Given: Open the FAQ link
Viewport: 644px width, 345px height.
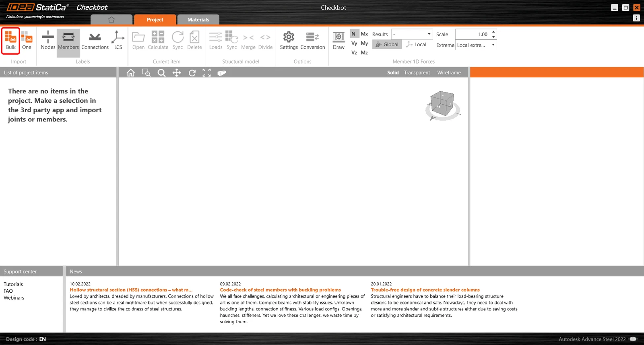Looking at the screenshot, I should coord(8,291).
